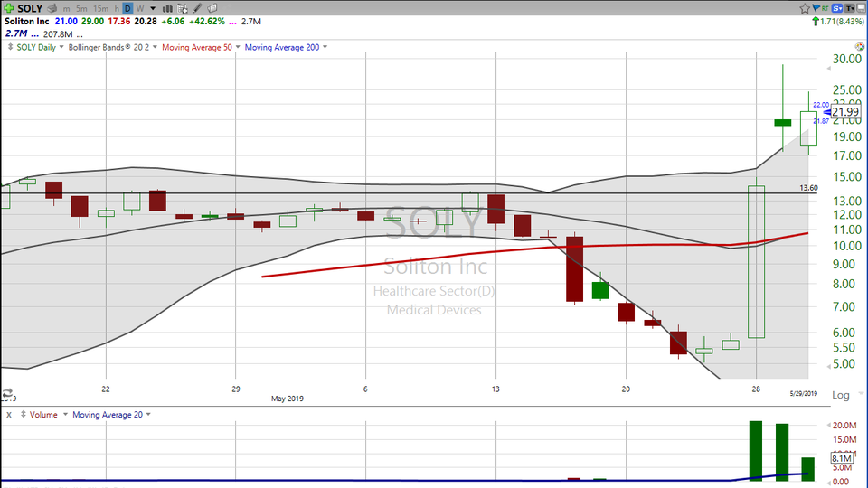
Task: Click the window layout icon at top right
Action: coord(862,8)
